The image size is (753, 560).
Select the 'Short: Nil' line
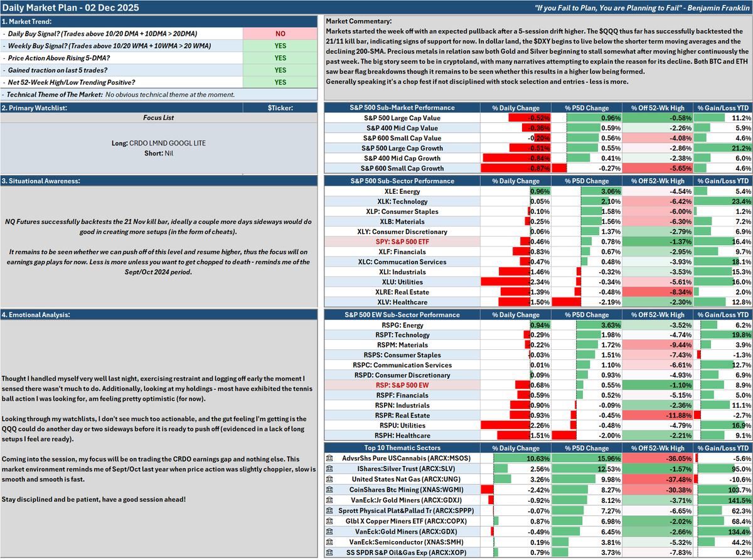coord(158,152)
